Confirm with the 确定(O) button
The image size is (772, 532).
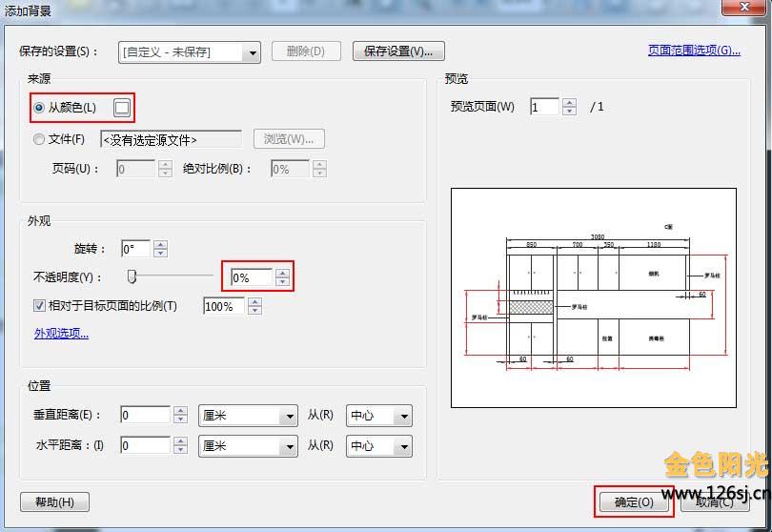(634, 501)
